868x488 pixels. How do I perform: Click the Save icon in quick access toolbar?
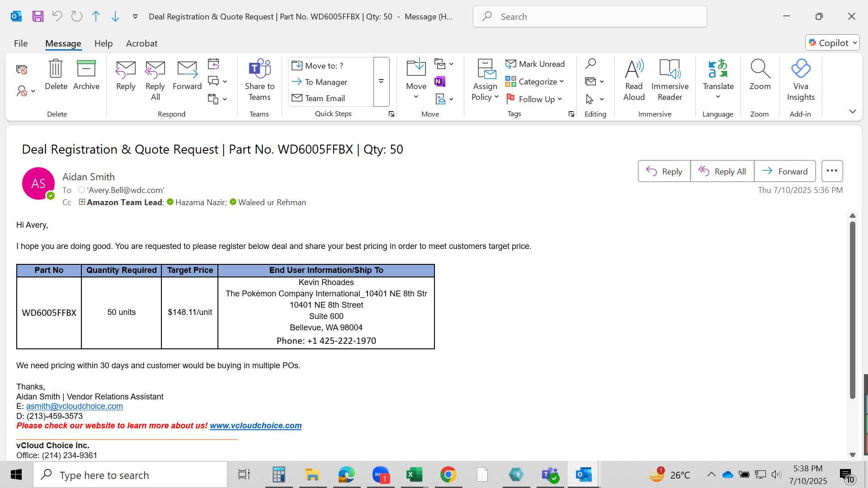pos(38,17)
